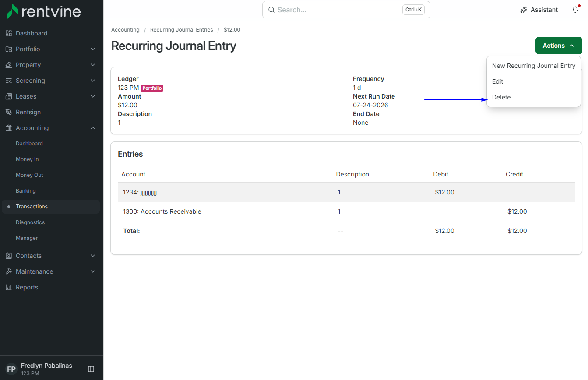Click the Total row label

(131, 231)
